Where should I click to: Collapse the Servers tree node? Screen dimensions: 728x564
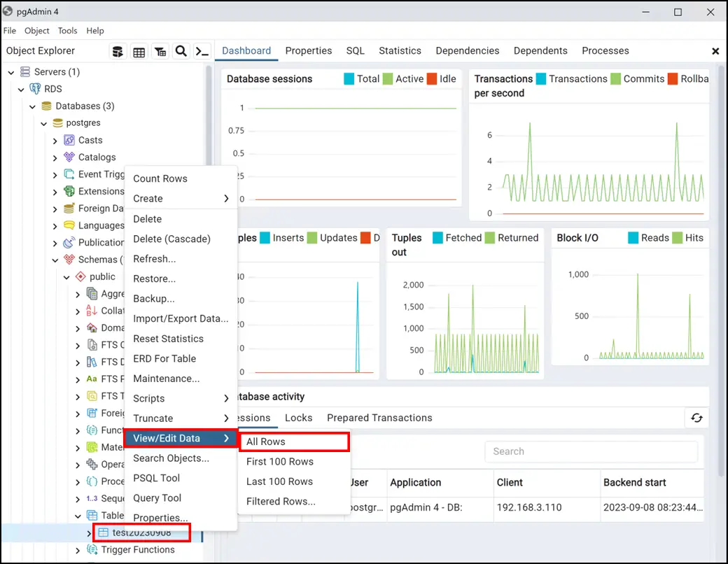(x=11, y=72)
